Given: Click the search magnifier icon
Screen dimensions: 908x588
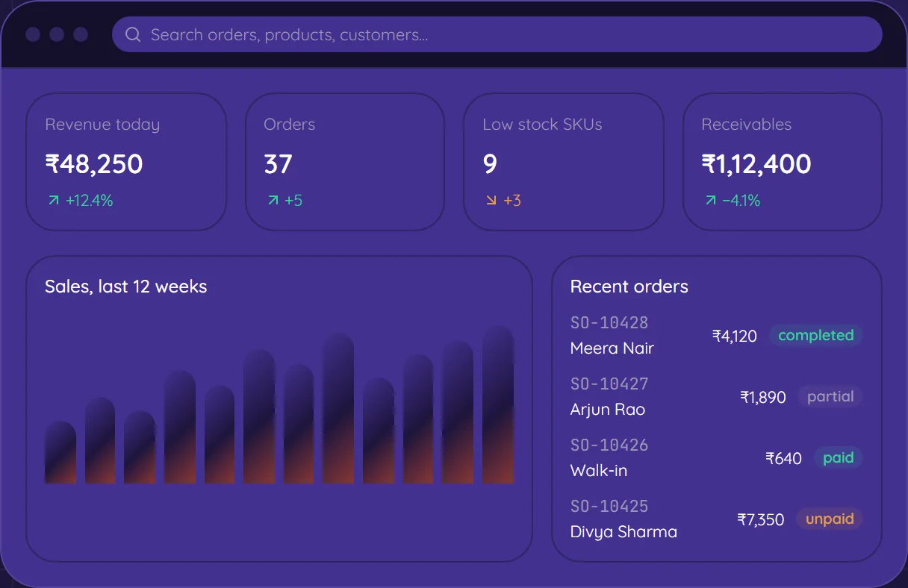Looking at the screenshot, I should click(x=133, y=34).
